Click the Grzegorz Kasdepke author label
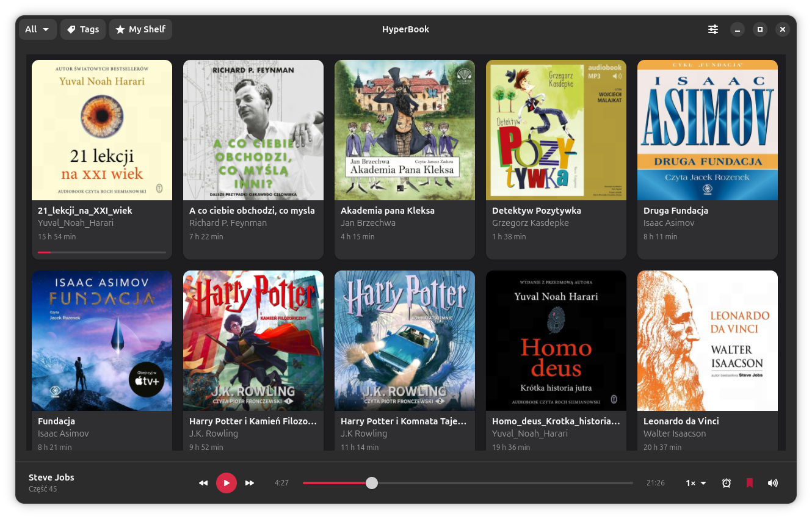 531,223
